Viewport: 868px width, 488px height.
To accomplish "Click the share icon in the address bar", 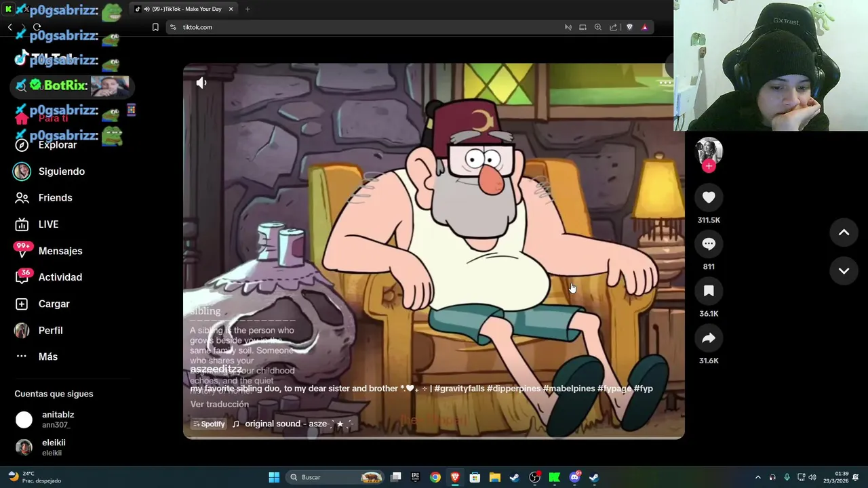I will click(x=613, y=27).
